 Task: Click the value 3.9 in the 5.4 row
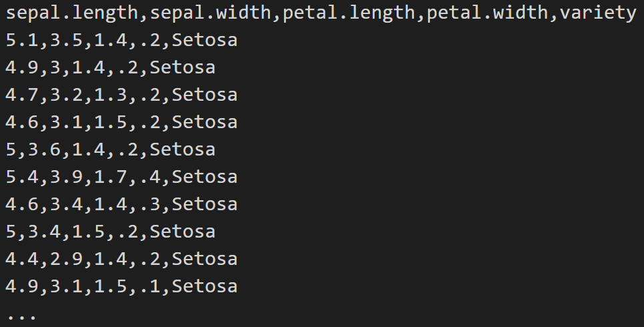[x=67, y=178]
